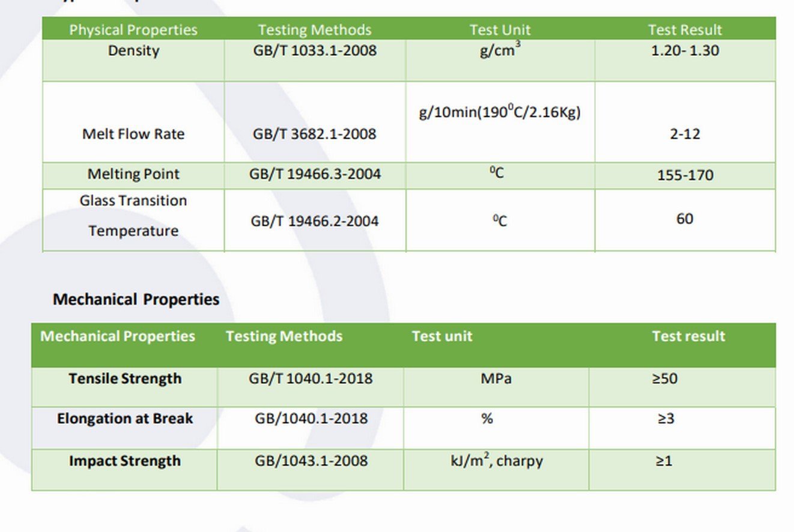Click the bold Mechanical Properties section heading

tap(136, 299)
